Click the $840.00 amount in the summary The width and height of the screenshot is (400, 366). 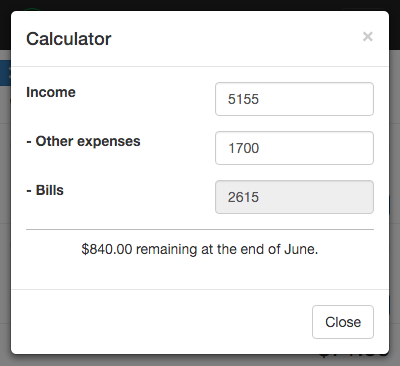107,249
